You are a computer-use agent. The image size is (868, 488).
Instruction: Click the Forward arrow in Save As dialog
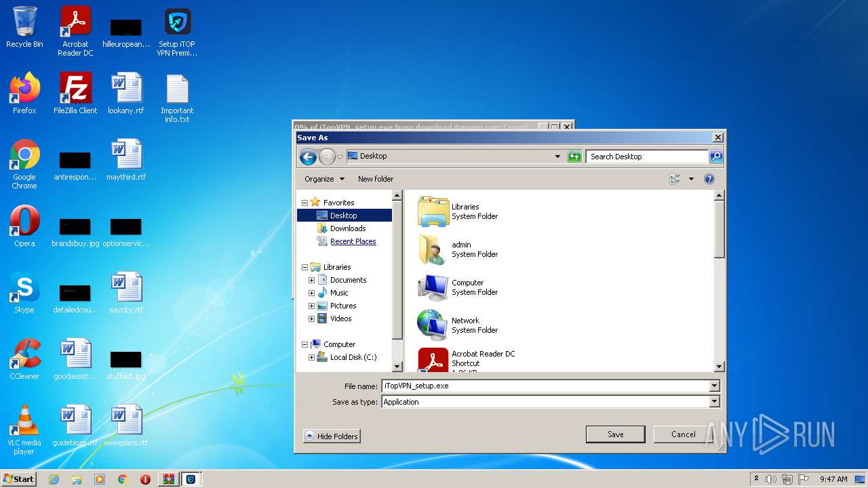tap(327, 157)
